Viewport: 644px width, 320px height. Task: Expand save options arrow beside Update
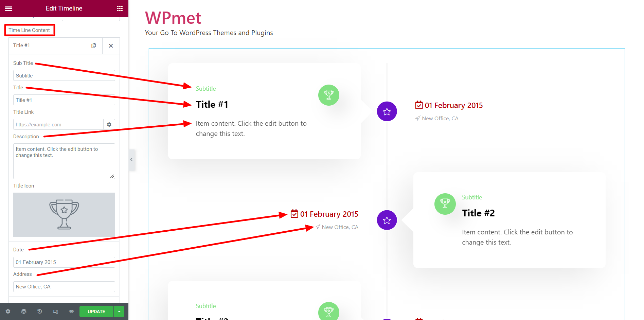pyautogui.click(x=119, y=312)
